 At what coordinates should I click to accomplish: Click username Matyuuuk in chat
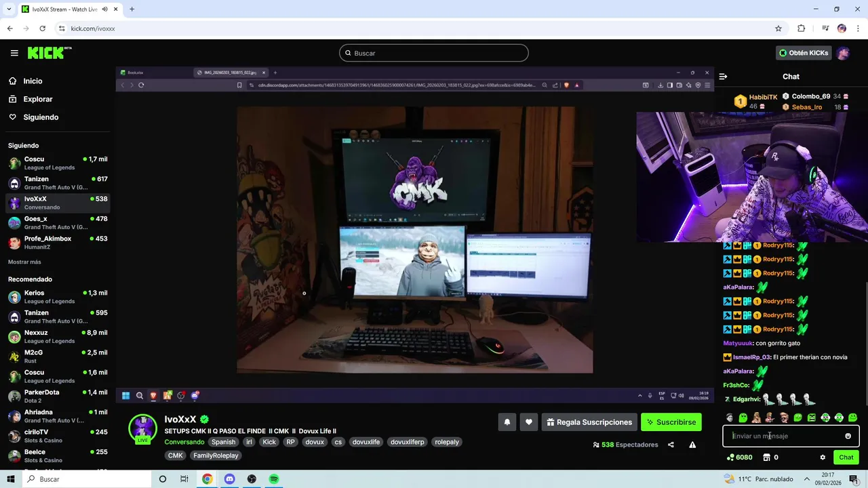(x=738, y=344)
